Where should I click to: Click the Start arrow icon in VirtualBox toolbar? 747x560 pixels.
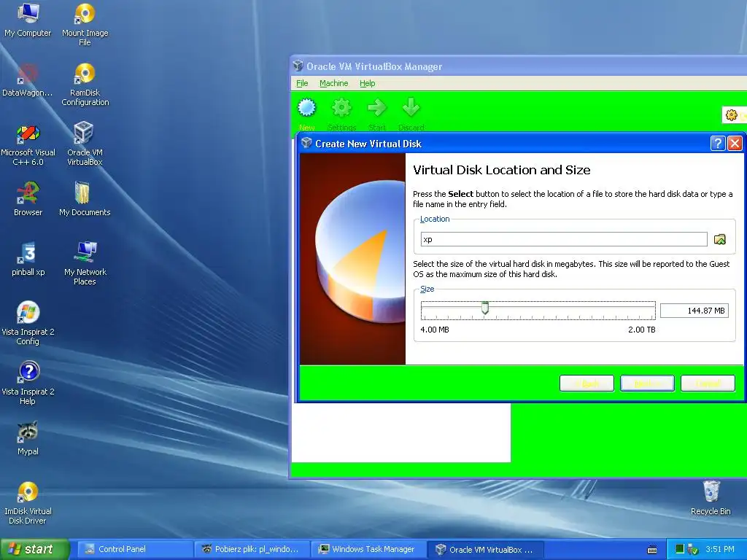[x=377, y=108]
